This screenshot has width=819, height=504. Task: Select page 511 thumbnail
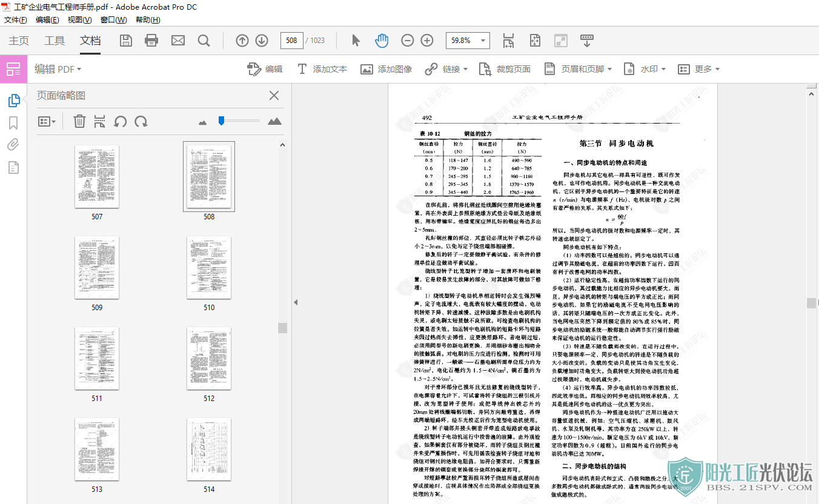97,358
